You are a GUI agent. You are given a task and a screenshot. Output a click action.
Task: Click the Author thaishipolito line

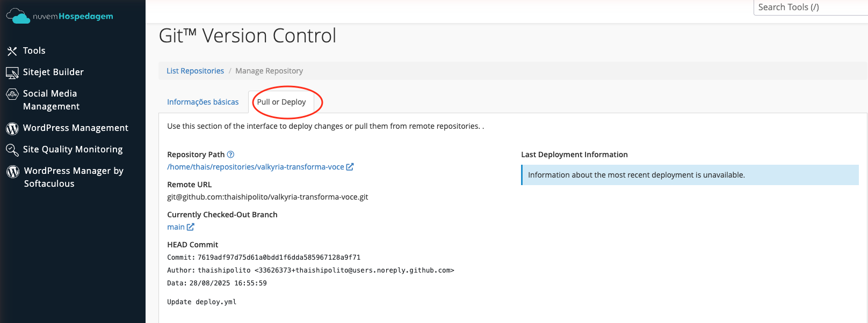(x=310, y=270)
